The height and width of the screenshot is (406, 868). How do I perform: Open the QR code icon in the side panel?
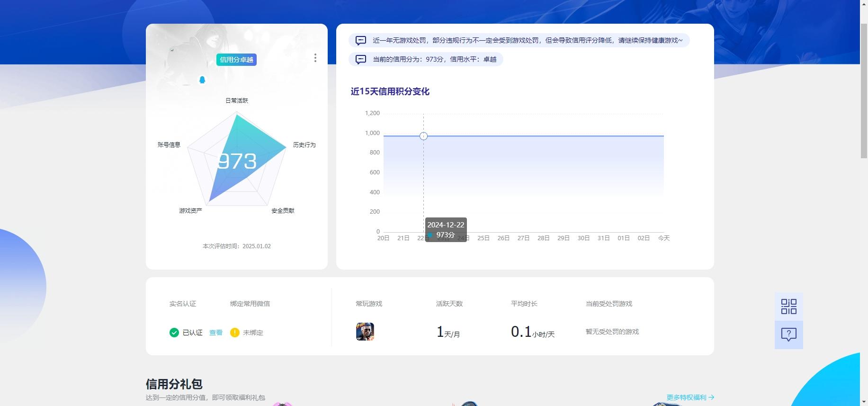pyautogui.click(x=788, y=307)
